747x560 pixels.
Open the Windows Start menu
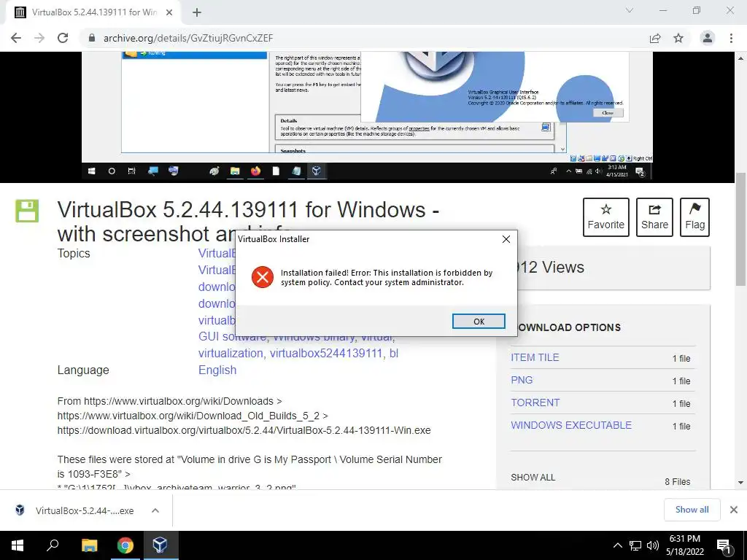18,545
